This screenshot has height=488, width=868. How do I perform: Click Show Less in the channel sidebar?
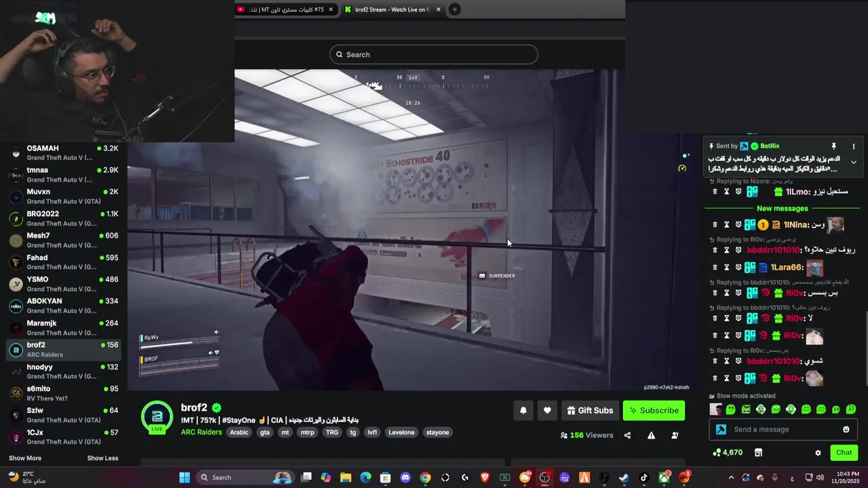coord(102,458)
